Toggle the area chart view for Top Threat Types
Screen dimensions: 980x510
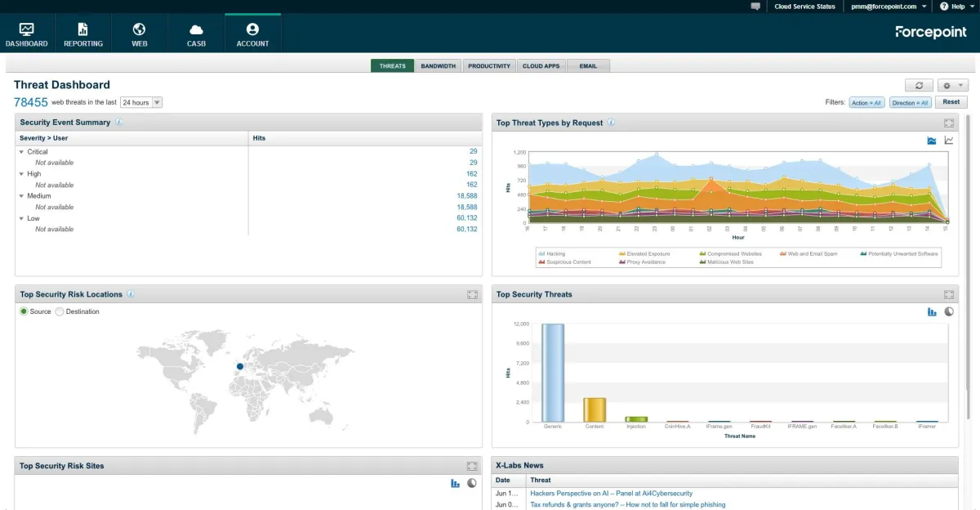point(931,140)
